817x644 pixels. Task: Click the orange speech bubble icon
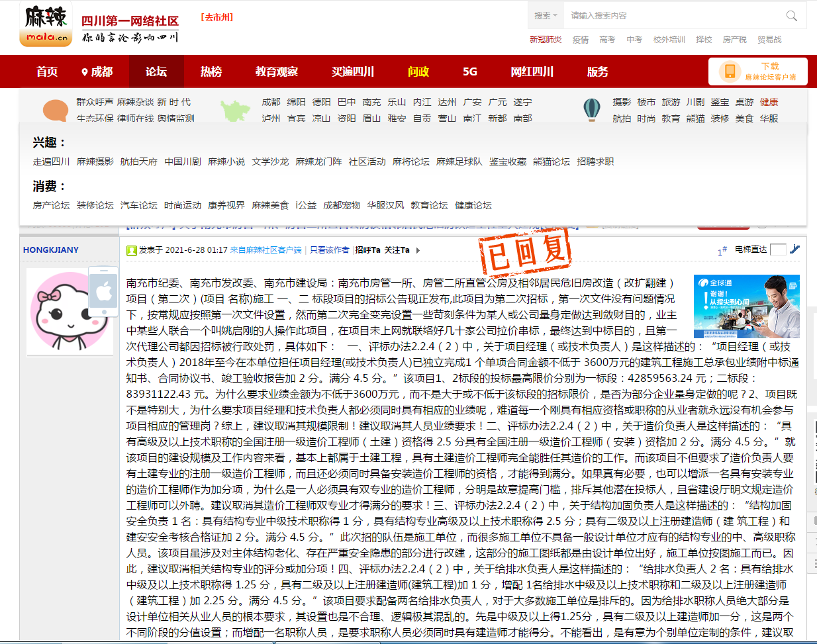pyautogui.click(x=56, y=110)
